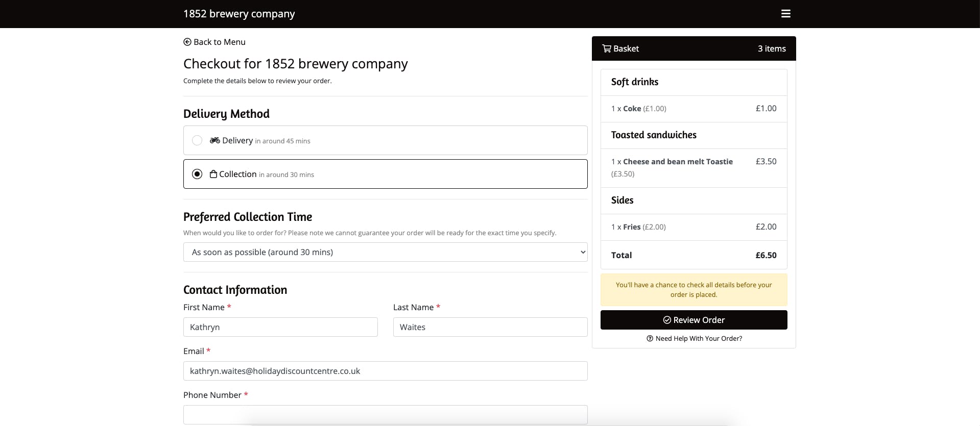Click the Last Name input field
Viewport: 980px width, 426px height.
click(490, 327)
